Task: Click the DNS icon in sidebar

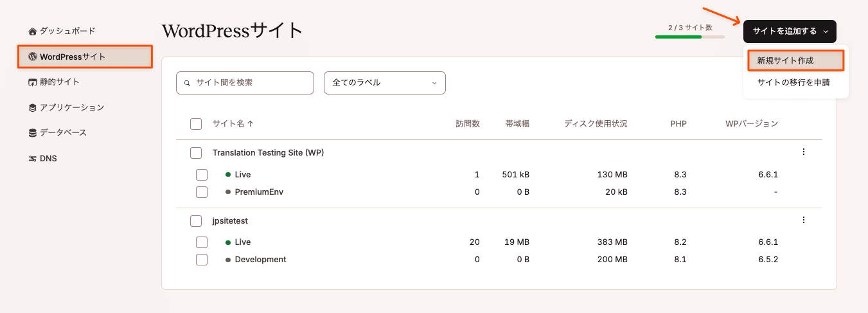Action: 33,159
